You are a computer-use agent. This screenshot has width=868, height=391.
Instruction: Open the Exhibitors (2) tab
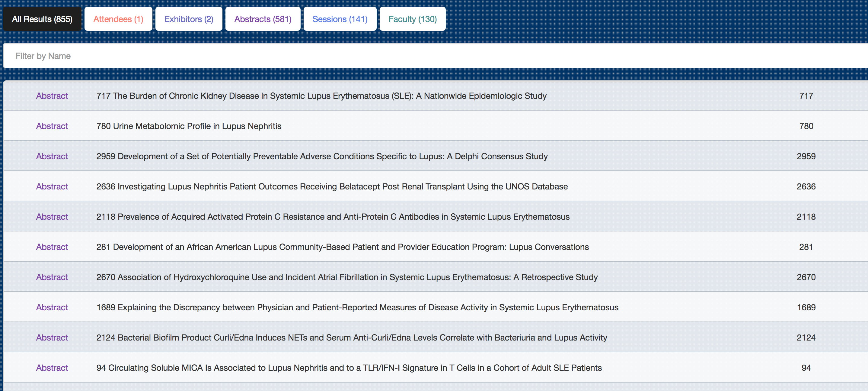189,19
